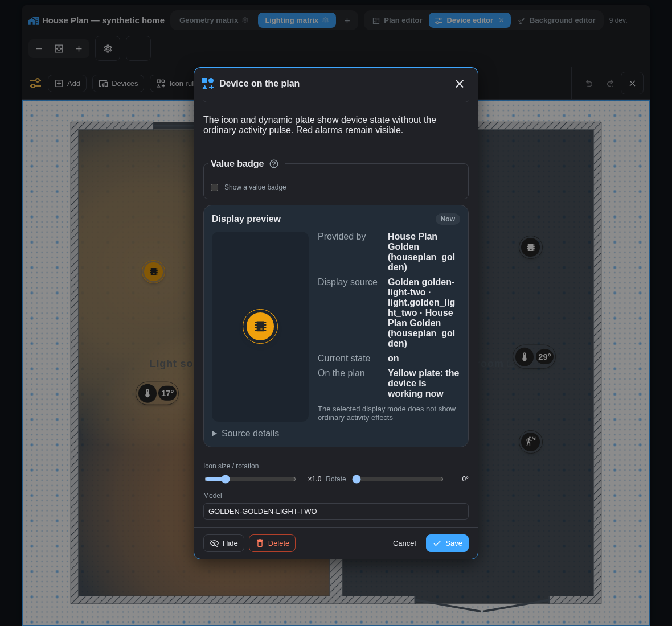Select the yellow light device on plan
Viewport: 672px width, 626px height.
(153, 271)
